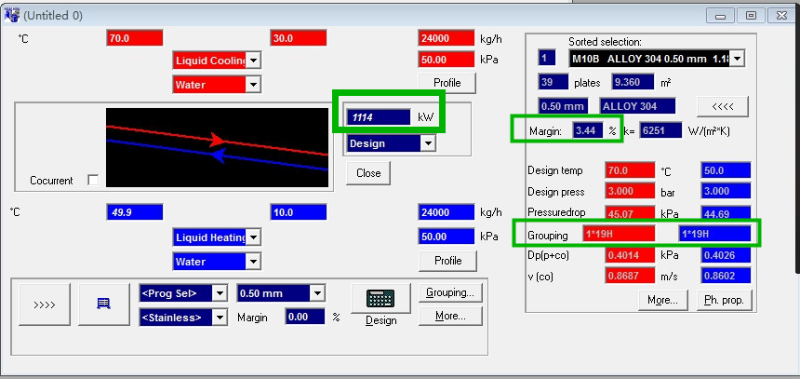This screenshot has width=800, height=379.
Task: Click the Grouping... button
Action: coord(450,293)
